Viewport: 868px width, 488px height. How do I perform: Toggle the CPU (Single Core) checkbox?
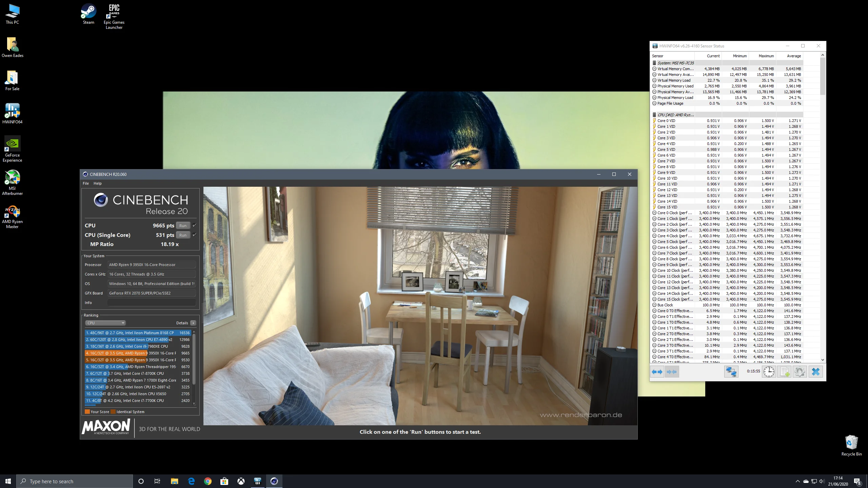[x=194, y=235]
